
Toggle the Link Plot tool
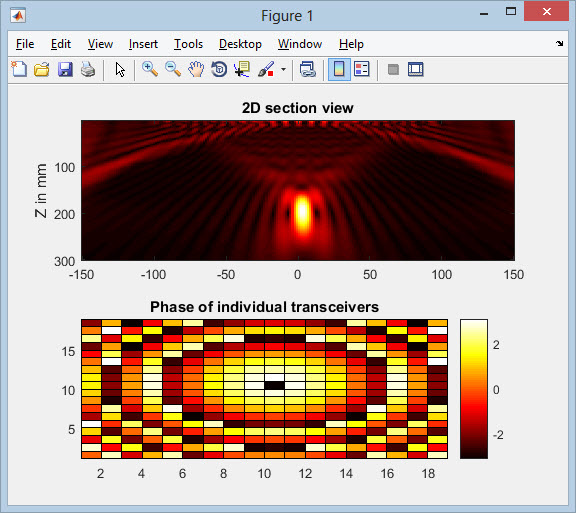coord(307,69)
